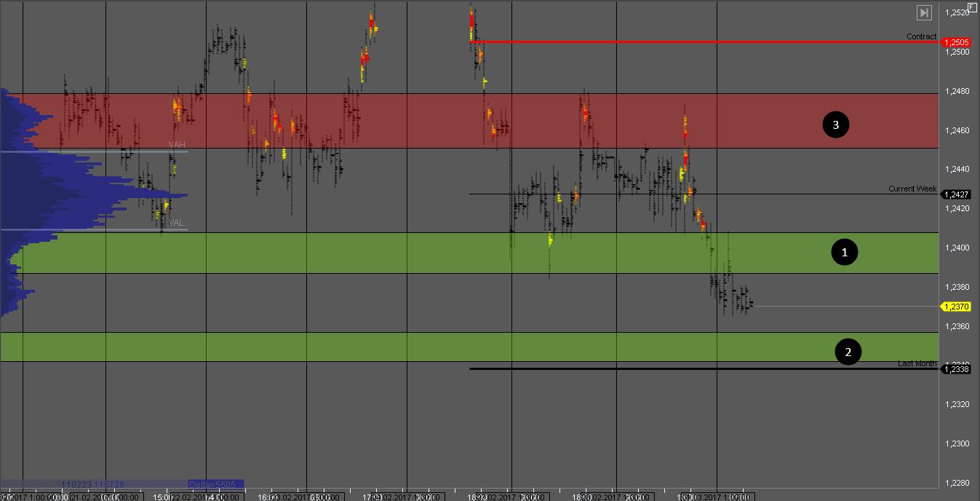Click the red 1,2505 price tag
This screenshot has height=501, width=980.
coord(955,42)
